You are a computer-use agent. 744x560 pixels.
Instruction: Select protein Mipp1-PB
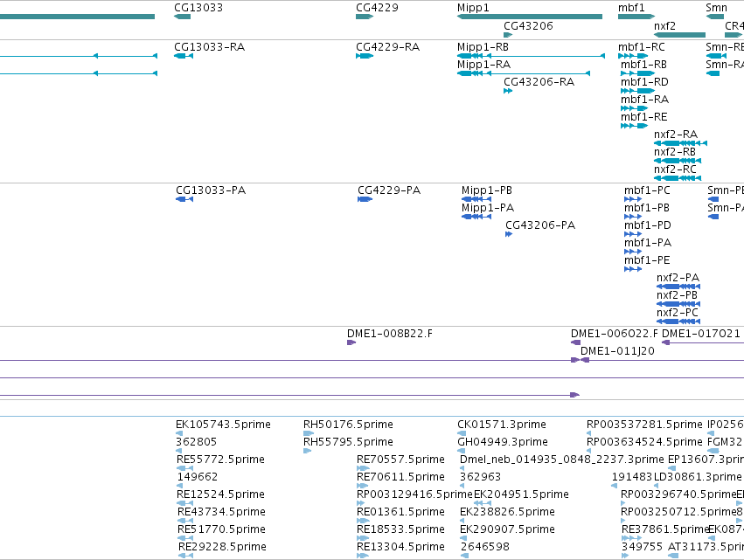coord(487,190)
